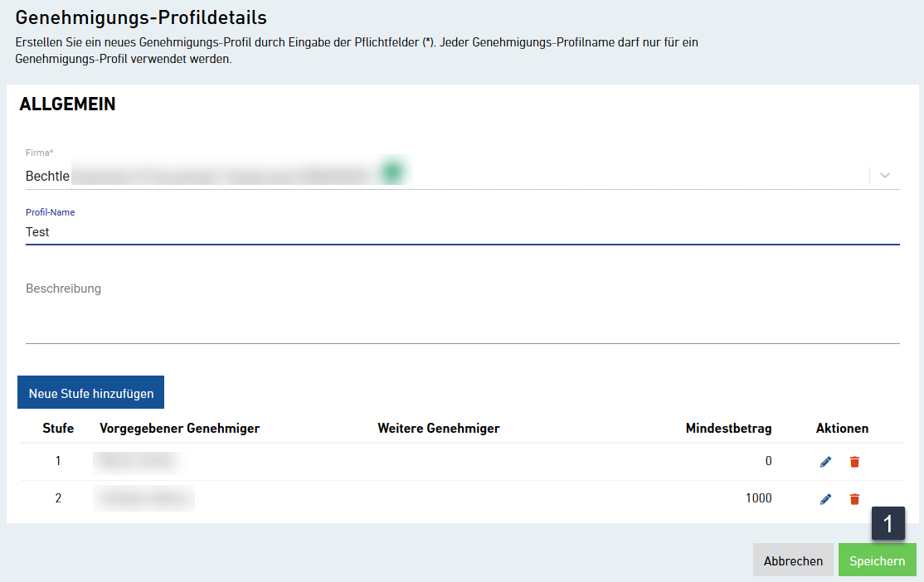924x582 pixels.
Task: Open the Stufe 2 edit pencil icon
Action: (x=825, y=498)
